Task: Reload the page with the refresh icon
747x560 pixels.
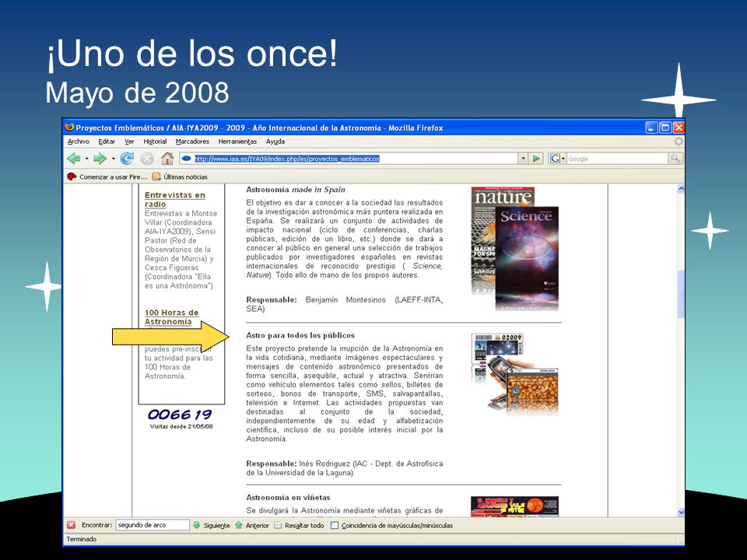Action: point(127,158)
